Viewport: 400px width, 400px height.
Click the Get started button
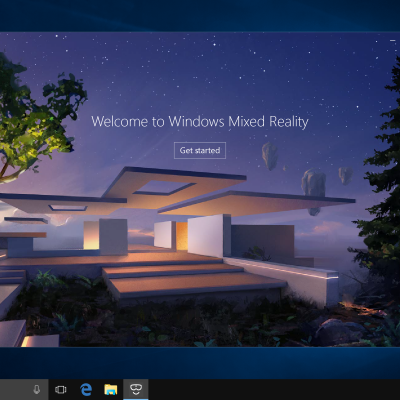200,150
